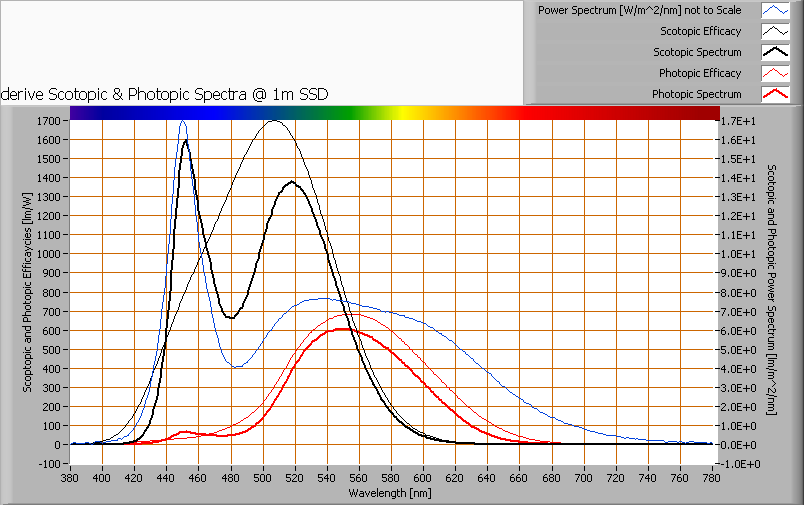Select the 380 x-axis minimum value
The width and height of the screenshot is (804, 505).
point(71,478)
